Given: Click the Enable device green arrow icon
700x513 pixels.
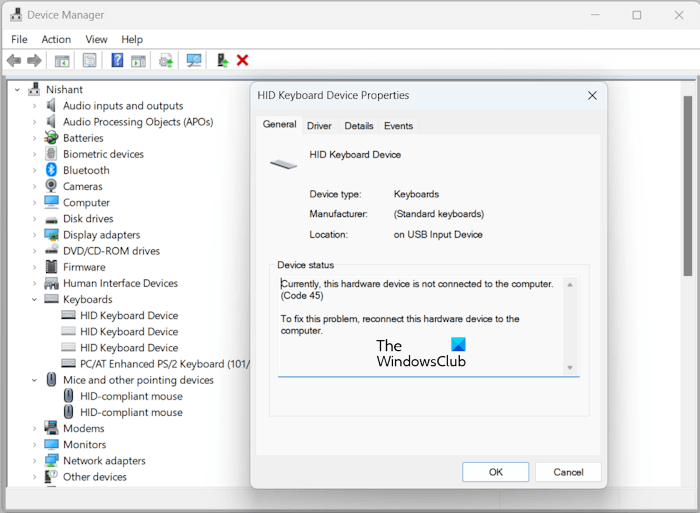Looking at the screenshot, I should 222,60.
